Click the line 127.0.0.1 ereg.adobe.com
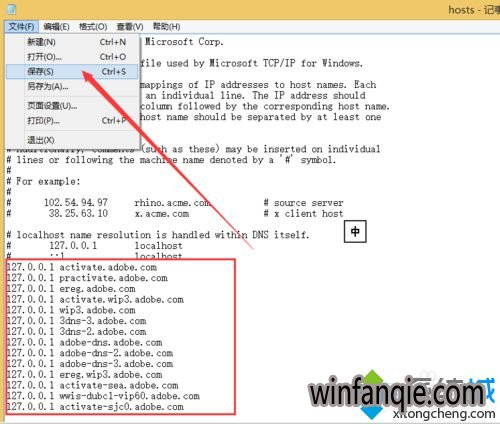This screenshot has height=424, width=500. click(x=71, y=289)
